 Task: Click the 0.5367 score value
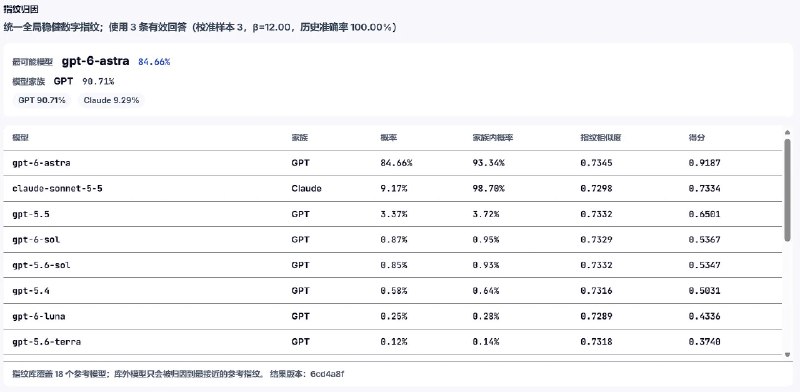click(705, 240)
